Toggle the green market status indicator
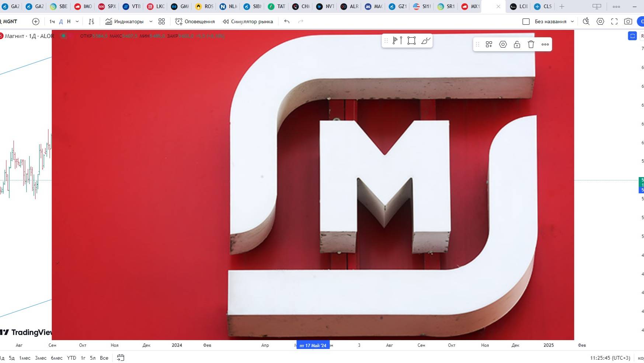644x363 pixels. (x=63, y=36)
